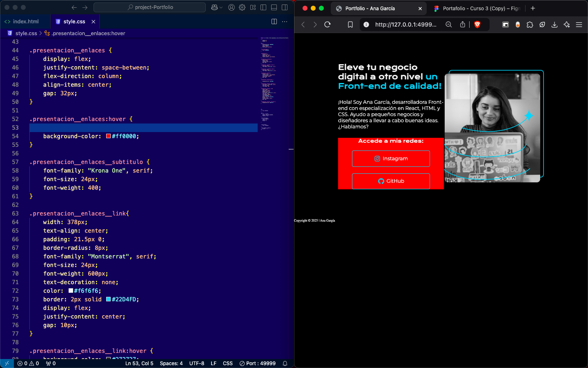
Task: Toggle the secondary side bar
Action: 285,7
